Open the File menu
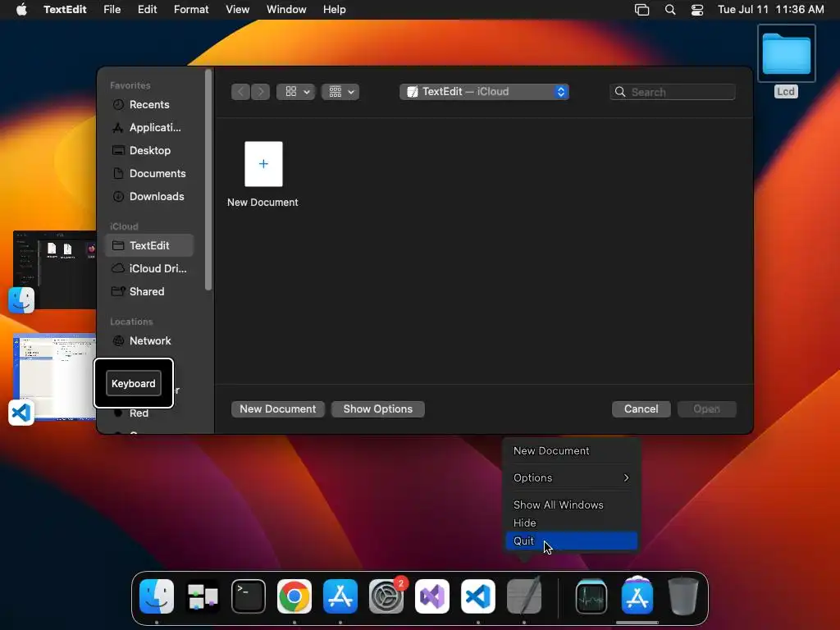Screen dimensions: 840x630 click(x=112, y=10)
